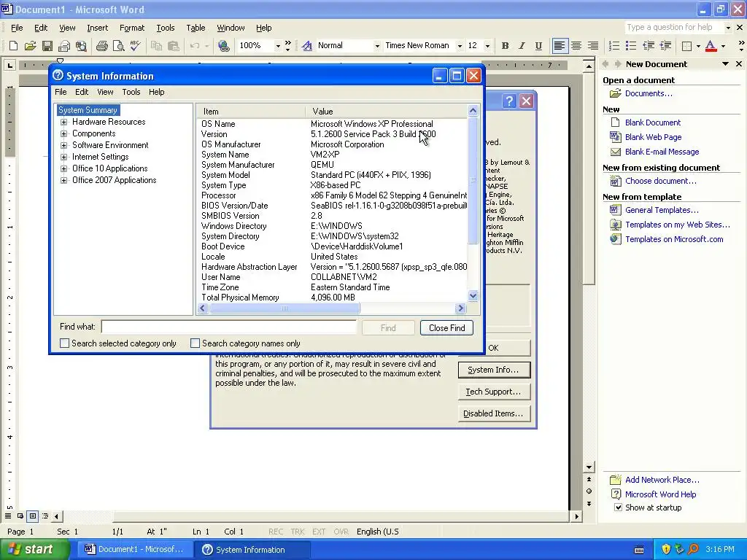Open System Information's Help menu
This screenshot has height=560, width=747.
(x=156, y=92)
